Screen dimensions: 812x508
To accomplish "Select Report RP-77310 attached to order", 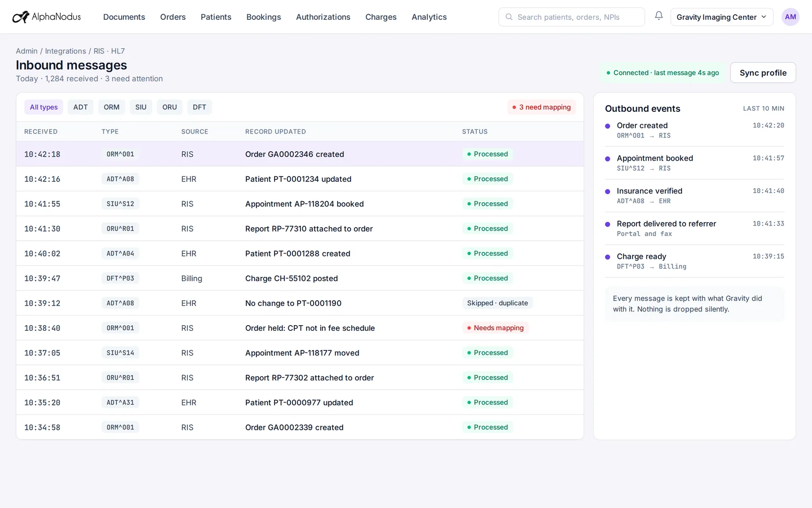I will coord(300,229).
